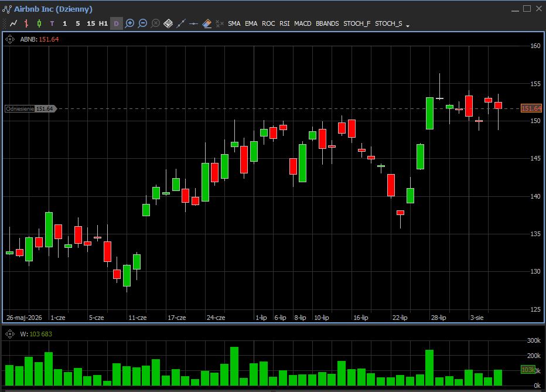The image size is (546, 392).
Task: Click the remove all drawings icon
Action: (220, 23)
